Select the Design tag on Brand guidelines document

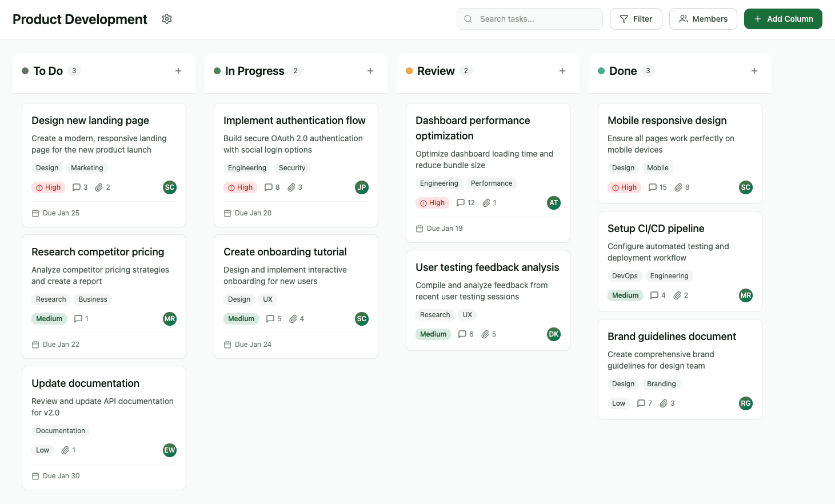click(x=623, y=383)
